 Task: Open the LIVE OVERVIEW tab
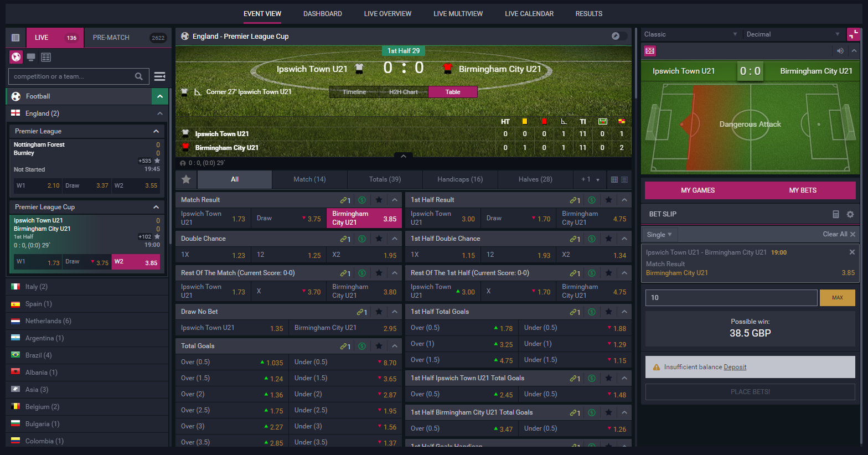point(387,14)
